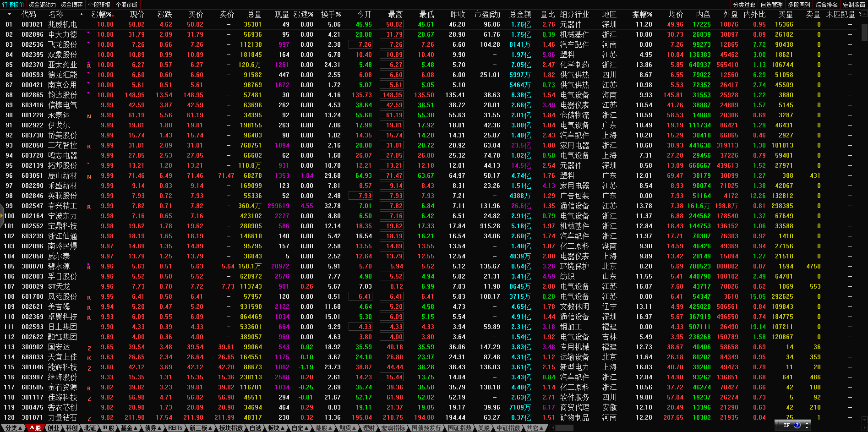Click the Z marker beside 国安达
The height and width of the screenshot is (432, 868).
(x=89, y=348)
